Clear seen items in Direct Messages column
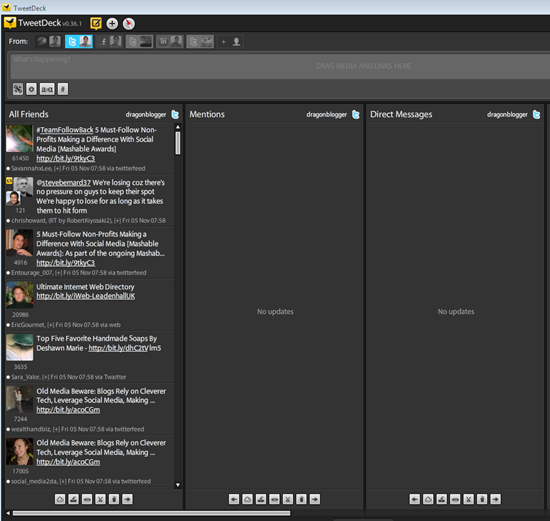The image size is (550, 521). click(469, 499)
